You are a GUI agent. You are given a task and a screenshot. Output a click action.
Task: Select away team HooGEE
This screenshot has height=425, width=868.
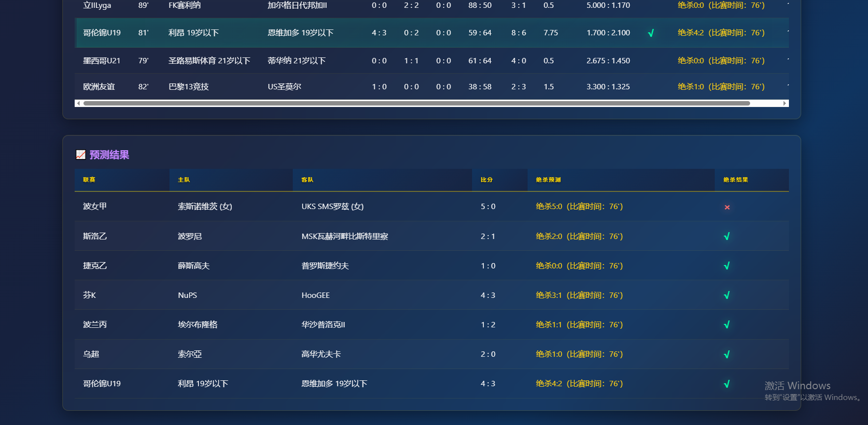click(x=316, y=295)
